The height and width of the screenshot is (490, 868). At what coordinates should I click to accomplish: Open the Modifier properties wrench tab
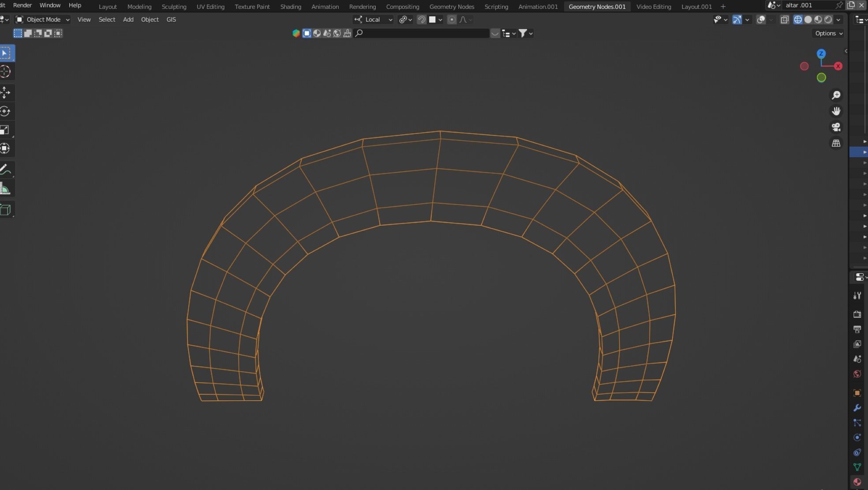[x=857, y=407]
